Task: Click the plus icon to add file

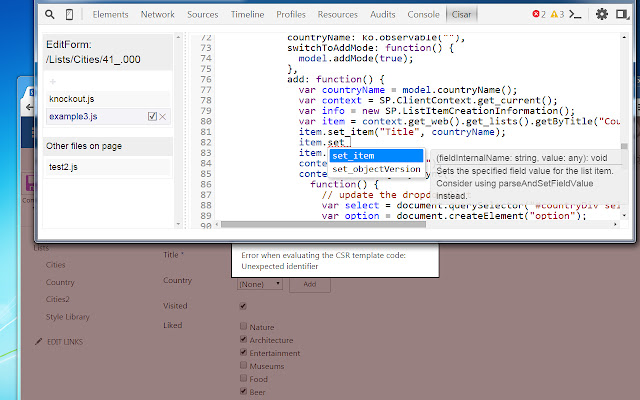Action: [52, 80]
